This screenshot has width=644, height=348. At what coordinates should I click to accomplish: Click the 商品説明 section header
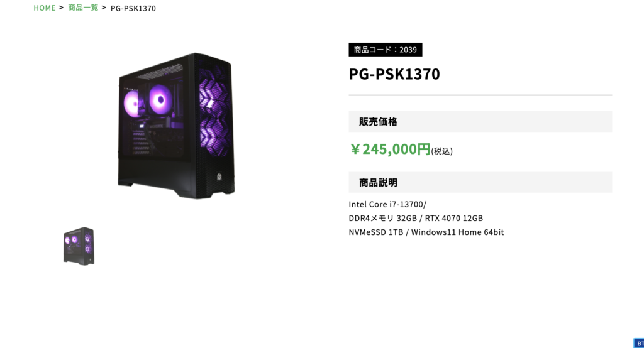[x=480, y=182]
